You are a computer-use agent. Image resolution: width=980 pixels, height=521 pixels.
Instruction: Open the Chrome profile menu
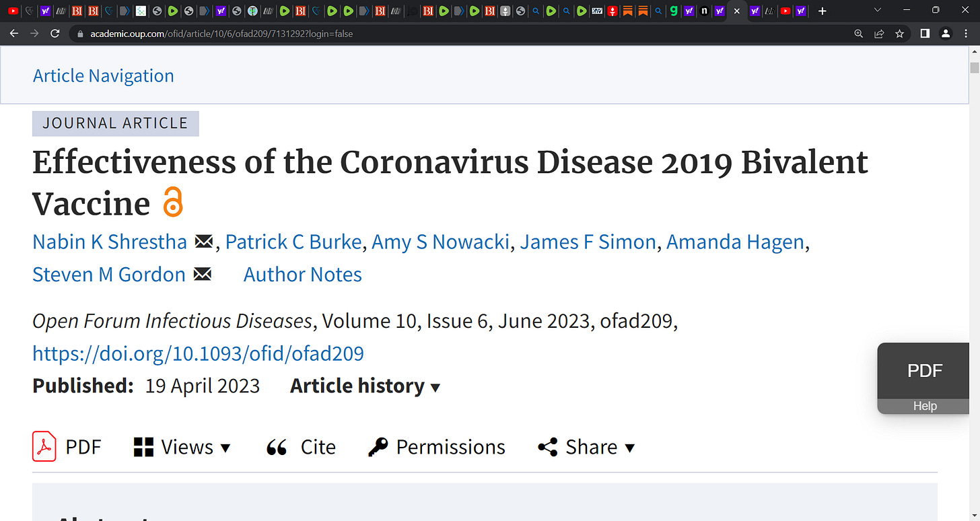[946, 34]
